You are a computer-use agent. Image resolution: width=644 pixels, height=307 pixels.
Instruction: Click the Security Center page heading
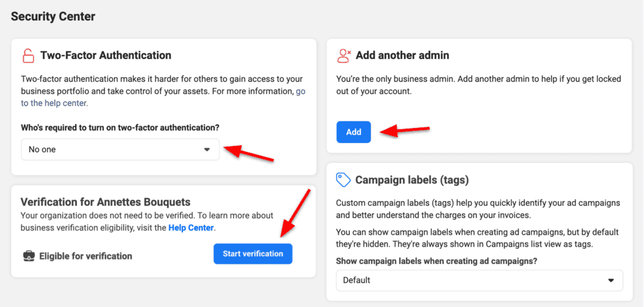pyautogui.click(x=53, y=17)
